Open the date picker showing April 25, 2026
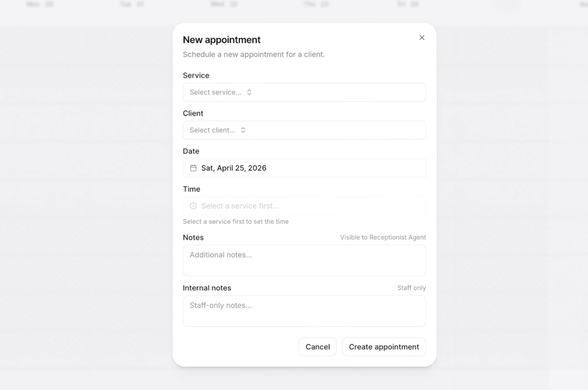Viewport: 588px width, 390px height. 304,168
